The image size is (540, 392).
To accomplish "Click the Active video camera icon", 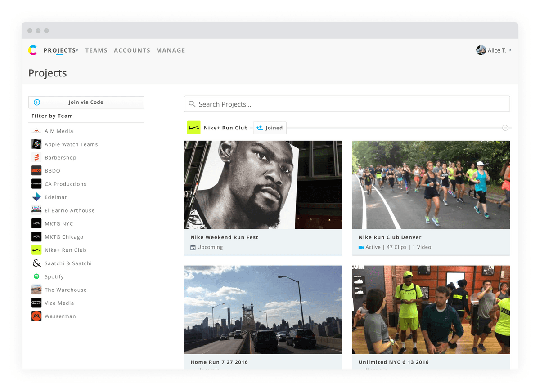I will point(361,247).
